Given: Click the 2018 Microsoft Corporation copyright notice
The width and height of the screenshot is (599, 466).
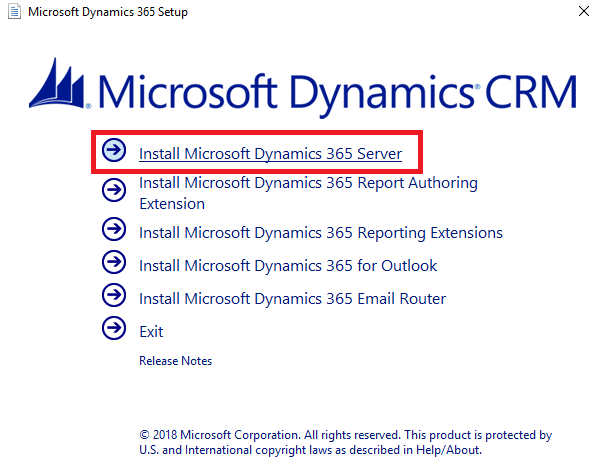Looking at the screenshot, I should click(x=346, y=442).
